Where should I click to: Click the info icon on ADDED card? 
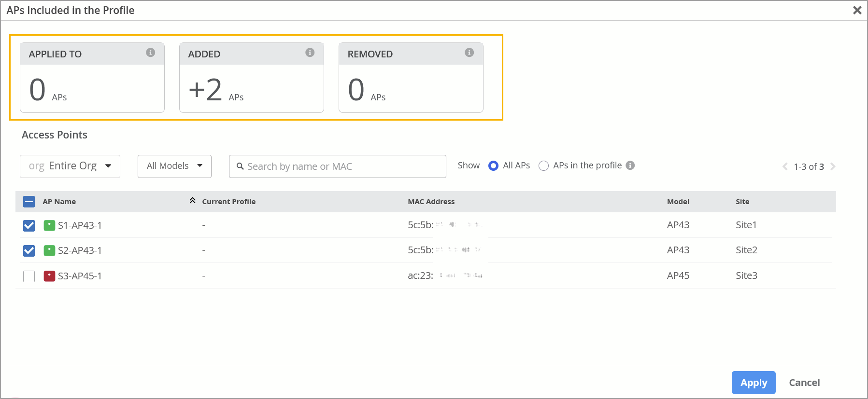pyautogui.click(x=310, y=53)
